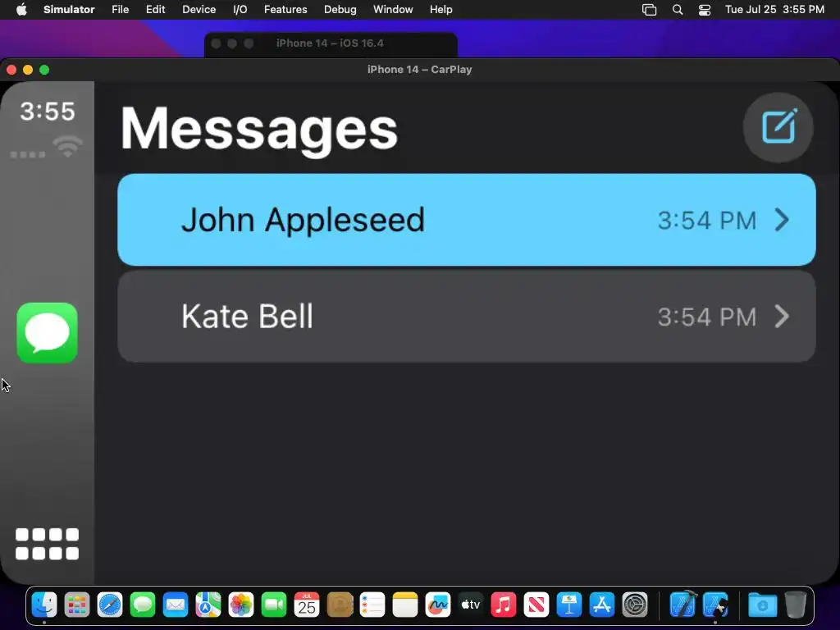Image resolution: width=840 pixels, height=630 pixels.
Task: Open the Apple menu
Action: (21, 10)
